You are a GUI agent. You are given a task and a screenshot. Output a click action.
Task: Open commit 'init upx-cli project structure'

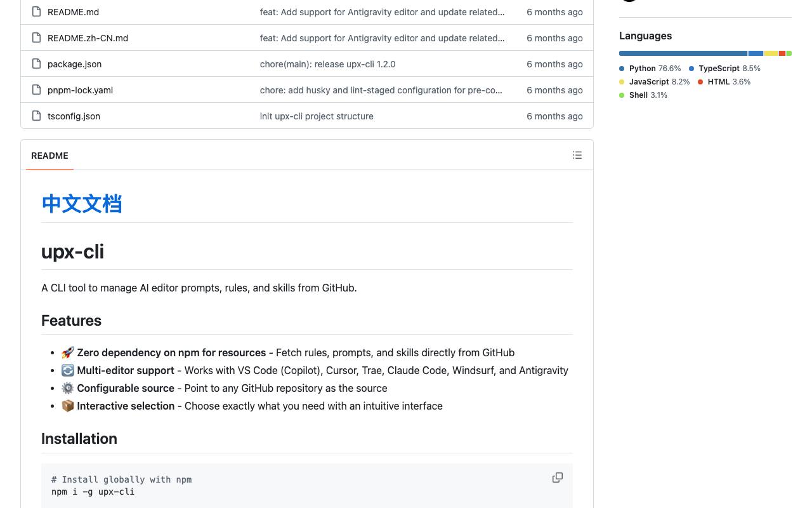coord(317,116)
